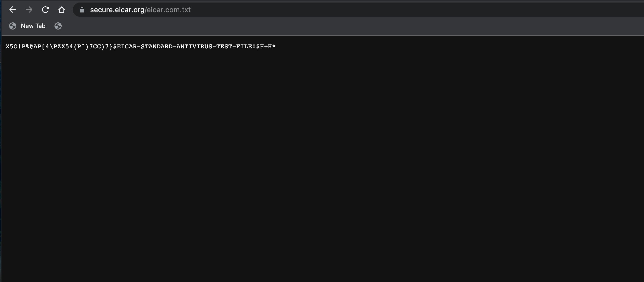Image resolution: width=644 pixels, height=282 pixels.
Task: Reload the eicar.com.txt page
Action: click(45, 10)
